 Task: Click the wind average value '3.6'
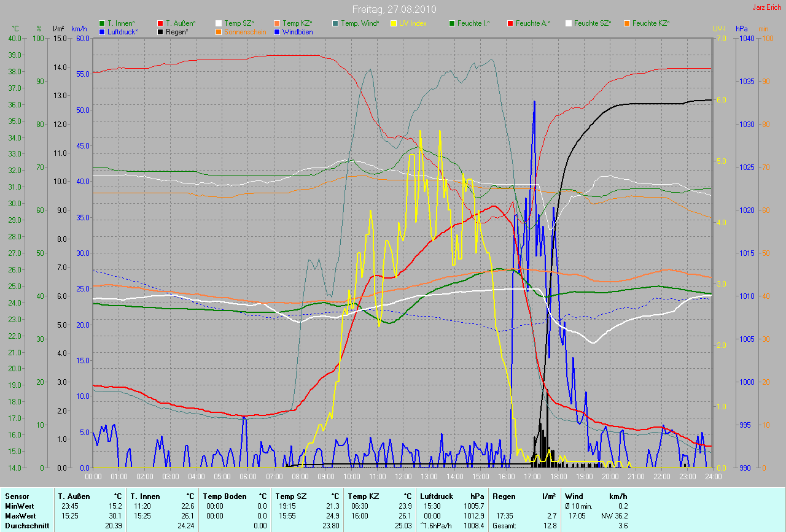pos(623,526)
